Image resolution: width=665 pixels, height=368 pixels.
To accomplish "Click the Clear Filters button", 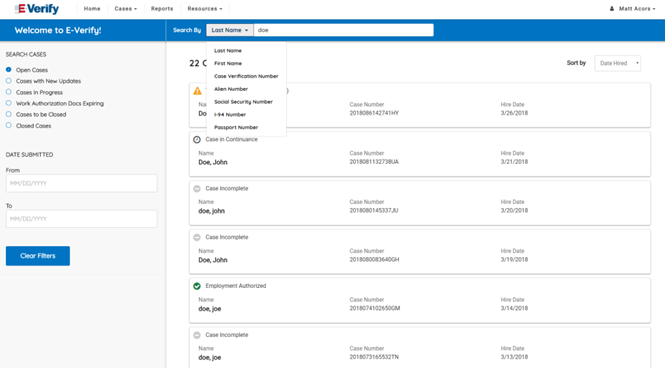I will (x=38, y=256).
